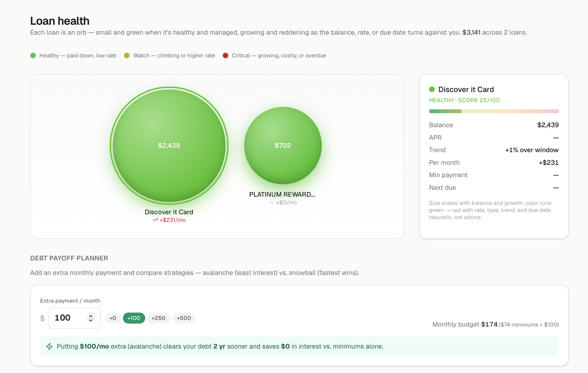
Task: Increase extra payment with stepper up arrow
Action: click(91, 316)
